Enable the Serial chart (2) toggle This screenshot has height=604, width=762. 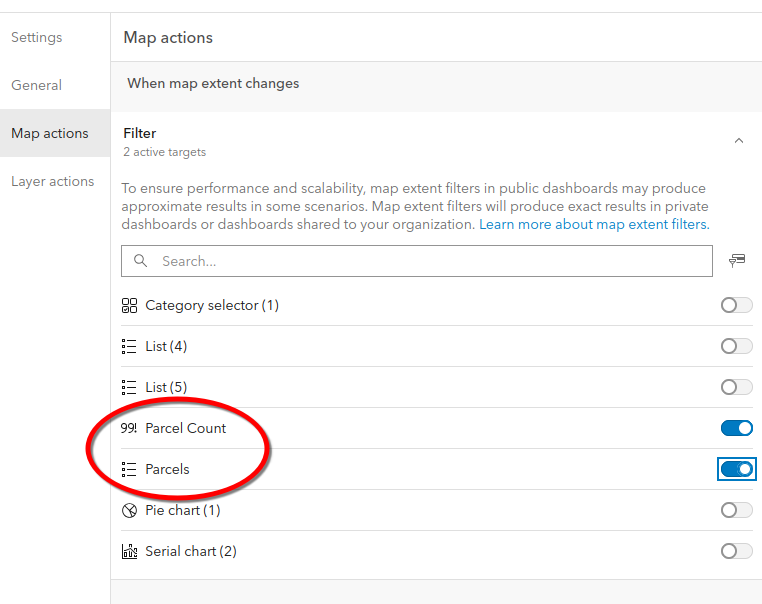click(x=736, y=551)
